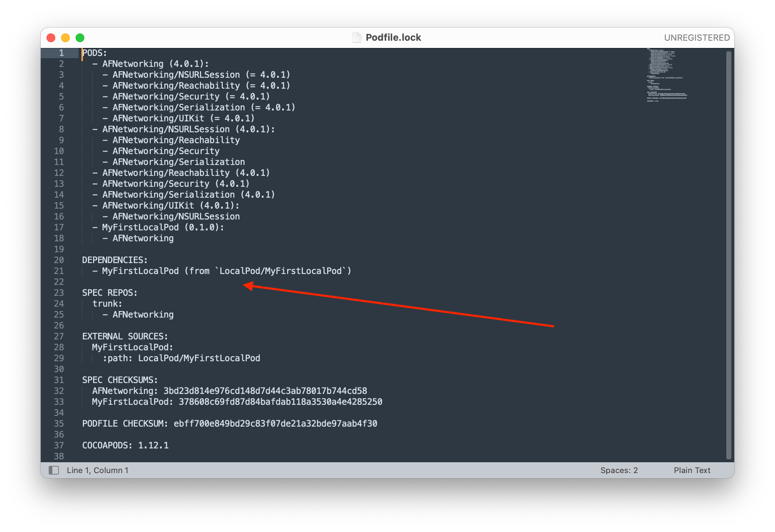Click 'AFNetworking/Security (= 4.0.1)' line
This screenshot has height=532, width=775.
pos(186,97)
